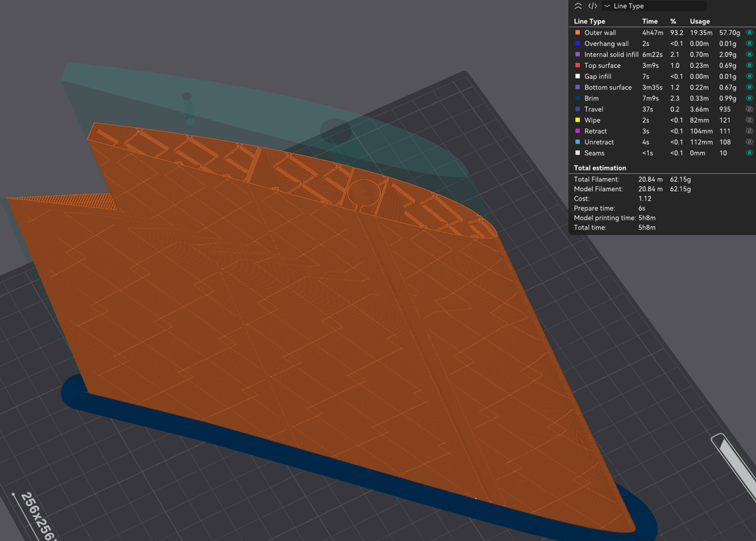This screenshot has width=756, height=541.
Task: Click the dark blue Brim swatch
Action: point(577,98)
